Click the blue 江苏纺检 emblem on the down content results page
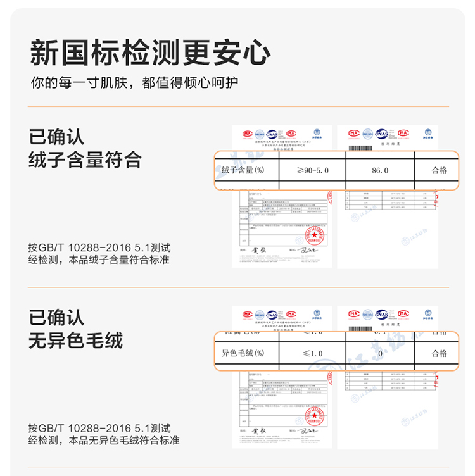The image size is (475, 476). pos(428,134)
